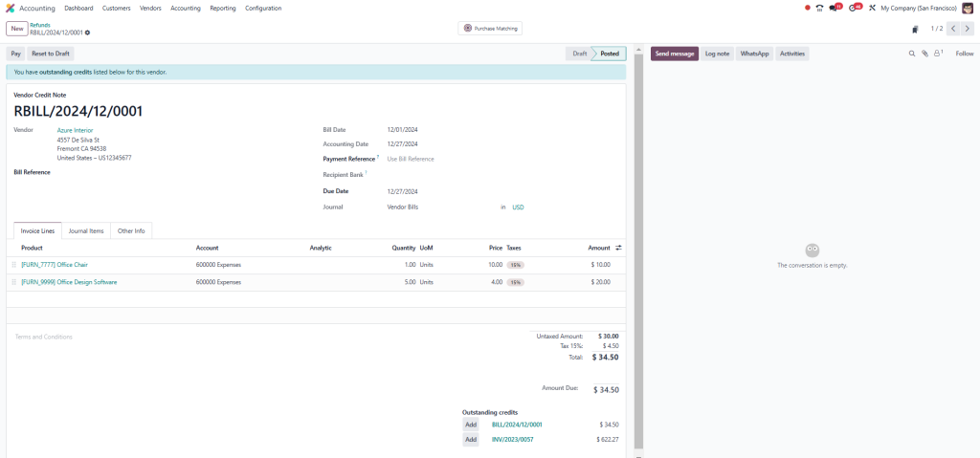Screen dimensions: 980x458
Task: Open the Accounting app home logo
Action: tap(10, 8)
